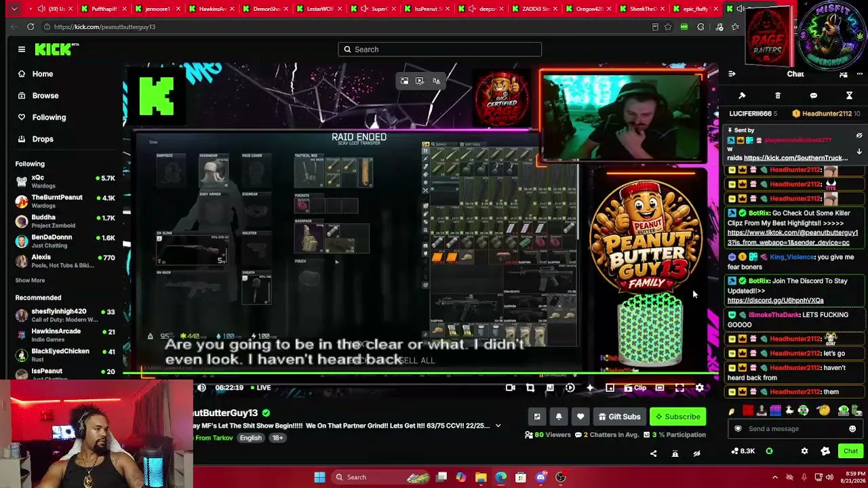Image resolution: width=868 pixels, height=488 pixels.
Task: Click the Kick logo
Action: [x=57, y=49]
